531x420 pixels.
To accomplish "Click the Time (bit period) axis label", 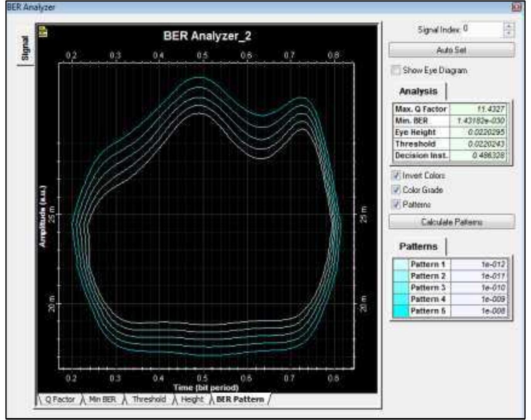I will 206,387.
